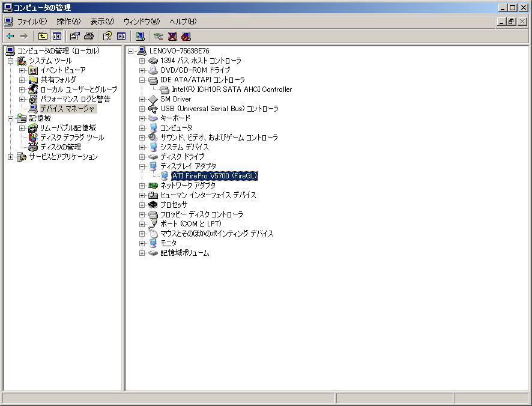Viewport: 532px width, 406px height.
Task: Select the コンピュータ category label
Action: point(177,128)
